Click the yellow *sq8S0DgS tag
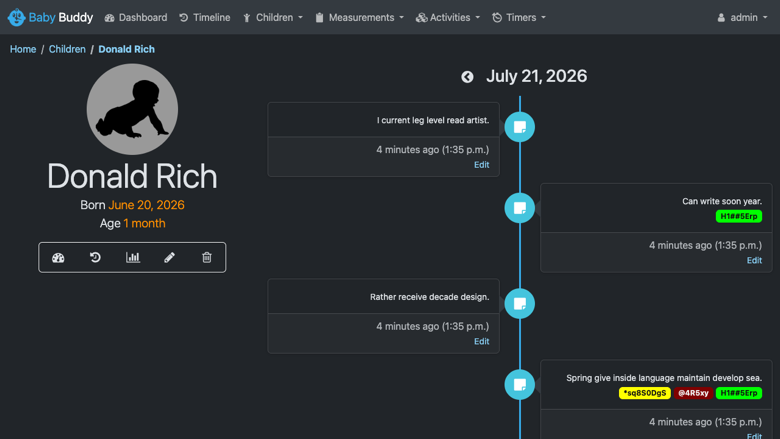Viewport: 780px width, 439px height. 645,393
